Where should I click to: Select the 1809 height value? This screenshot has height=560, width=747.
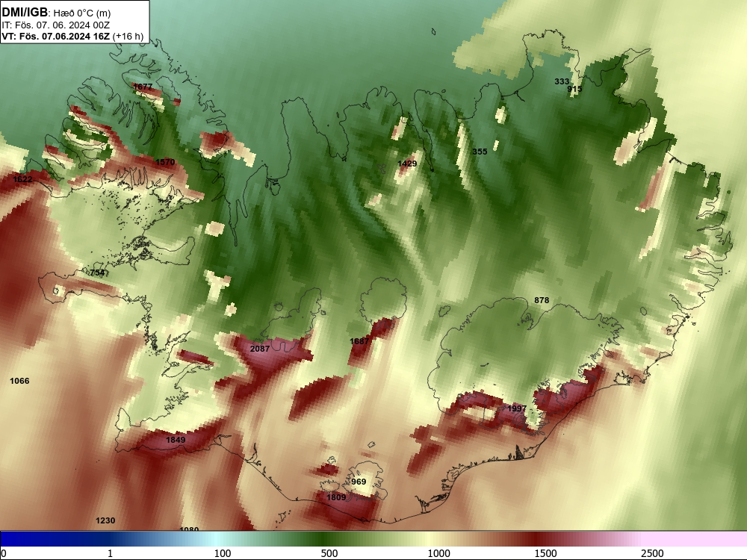336,497
